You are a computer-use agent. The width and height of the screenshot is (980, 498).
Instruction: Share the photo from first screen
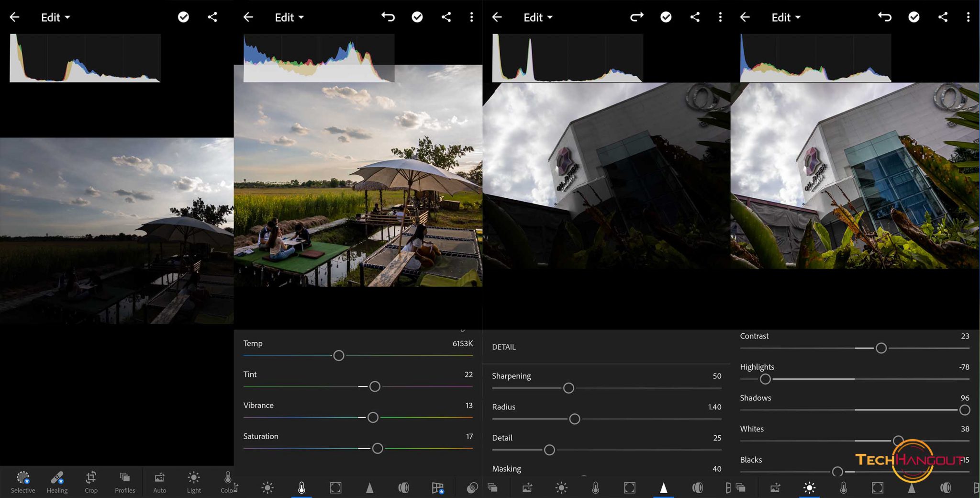tap(212, 17)
